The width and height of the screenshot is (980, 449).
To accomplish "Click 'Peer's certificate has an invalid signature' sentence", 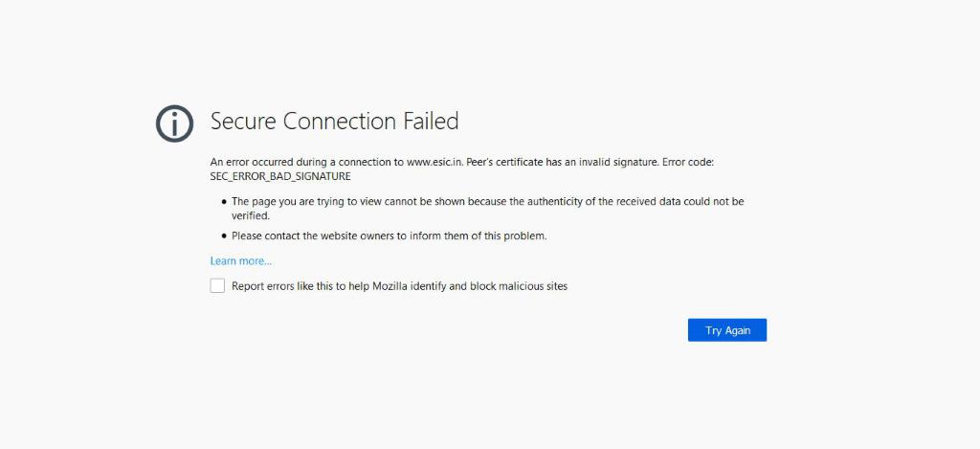I will pos(562,163).
